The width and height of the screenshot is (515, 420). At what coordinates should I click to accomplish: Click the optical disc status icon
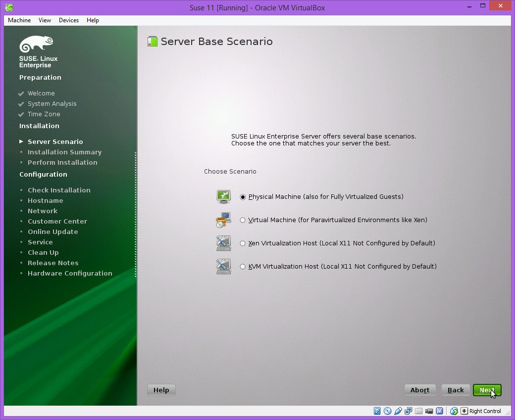[x=388, y=411]
